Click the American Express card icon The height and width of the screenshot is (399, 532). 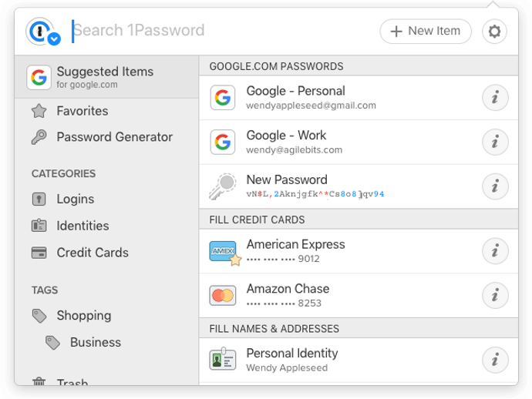(224, 251)
